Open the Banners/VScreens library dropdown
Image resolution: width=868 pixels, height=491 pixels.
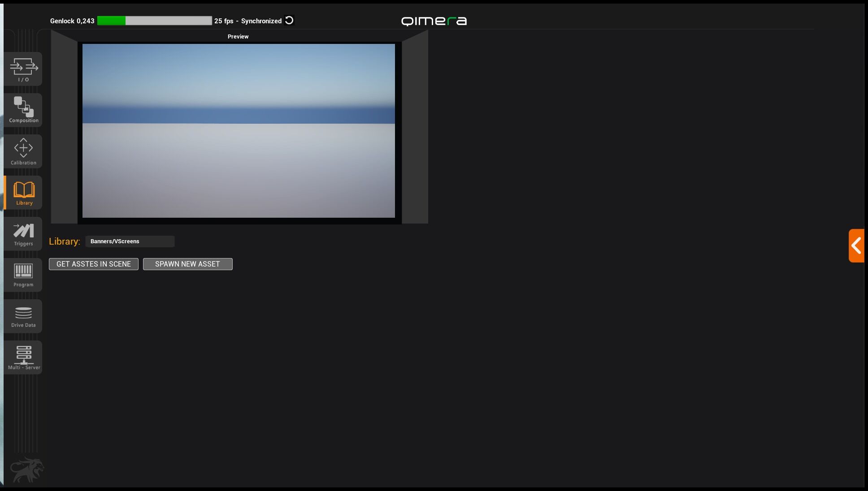tap(130, 241)
